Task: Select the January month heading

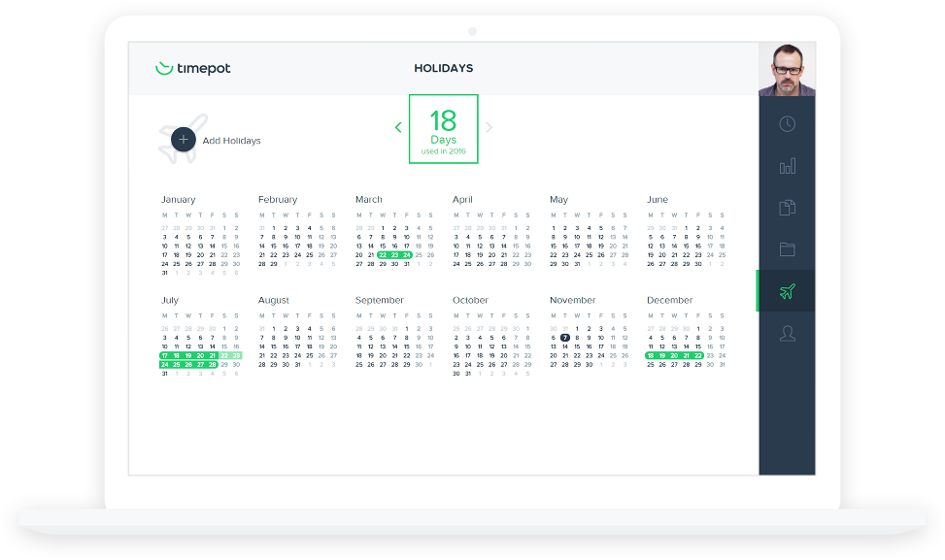Action: [179, 199]
